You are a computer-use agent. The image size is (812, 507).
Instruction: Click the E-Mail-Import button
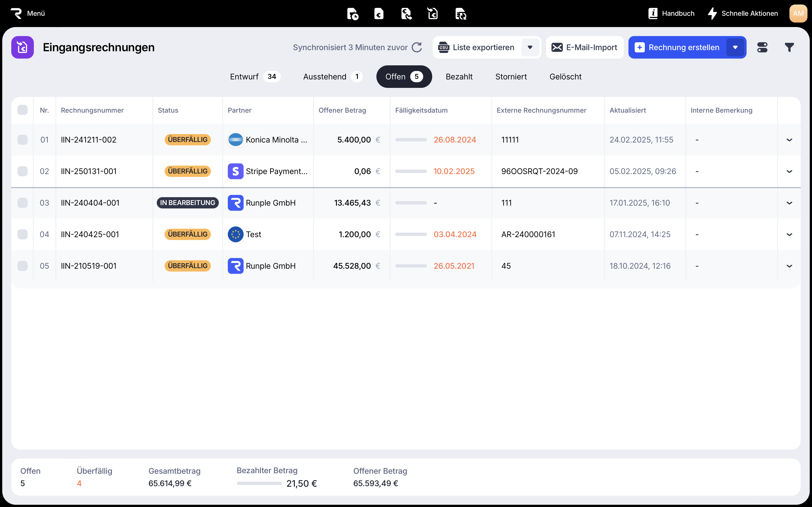tap(584, 47)
